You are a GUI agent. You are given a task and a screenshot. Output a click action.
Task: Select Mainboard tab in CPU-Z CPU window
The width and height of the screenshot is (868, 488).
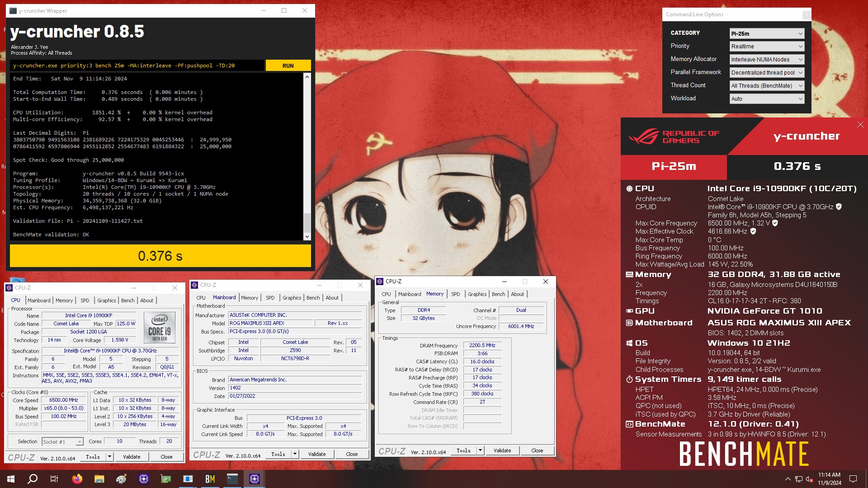point(39,300)
